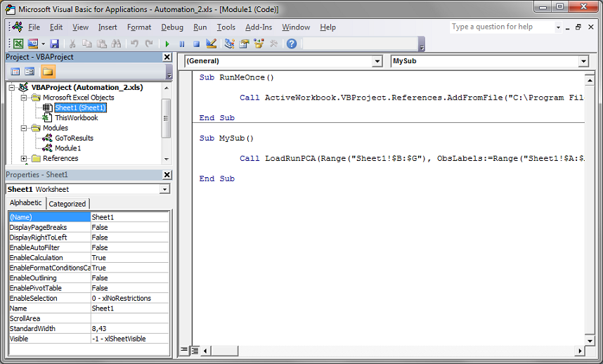Run the macro with the green play icon
The image size is (603, 364).
(168, 44)
